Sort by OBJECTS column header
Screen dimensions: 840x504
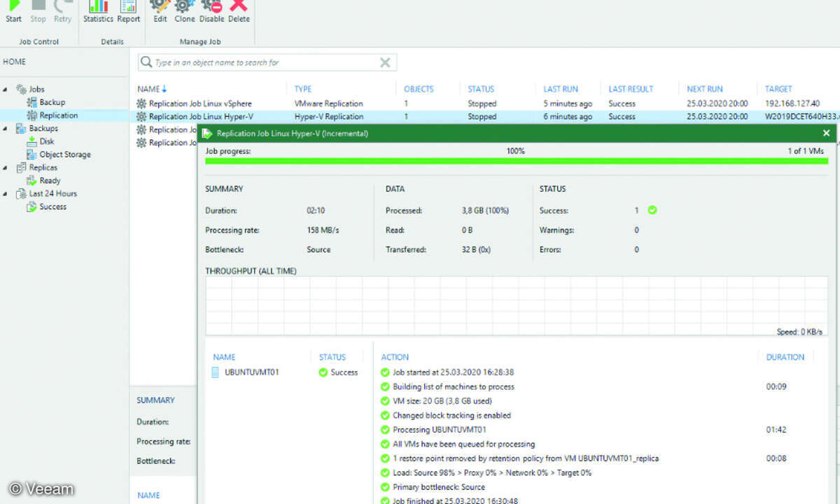pyautogui.click(x=419, y=89)
